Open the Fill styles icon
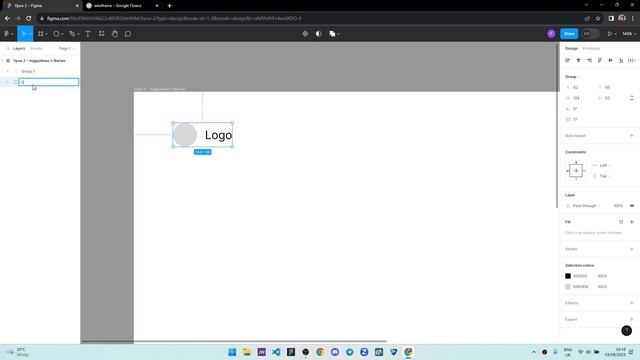The image size is (640, 360). coord(621,222)
